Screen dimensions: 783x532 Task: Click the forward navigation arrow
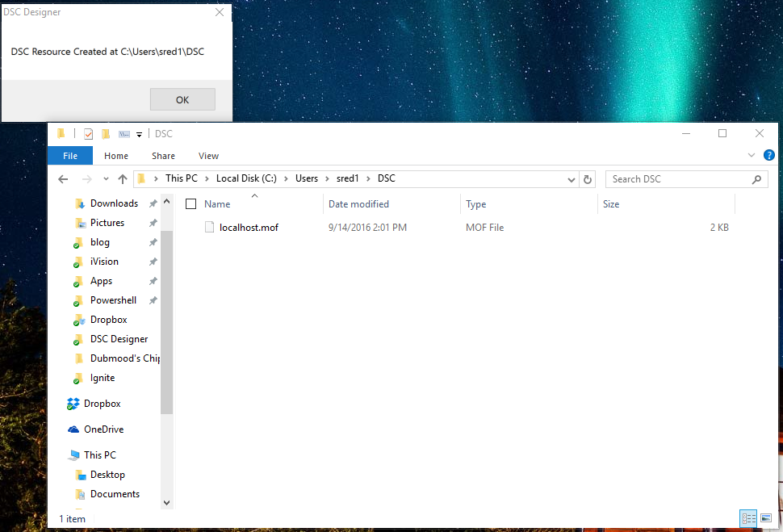pos(87,179)
